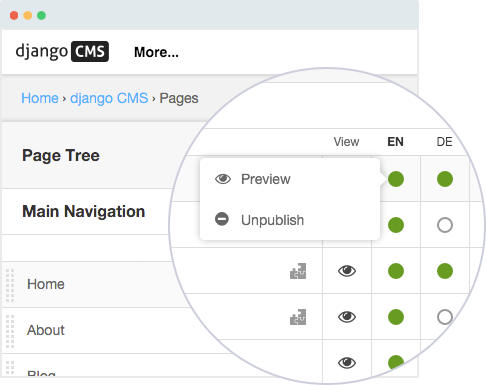
Task: Select the About page in tree
Action: [46, 330]
